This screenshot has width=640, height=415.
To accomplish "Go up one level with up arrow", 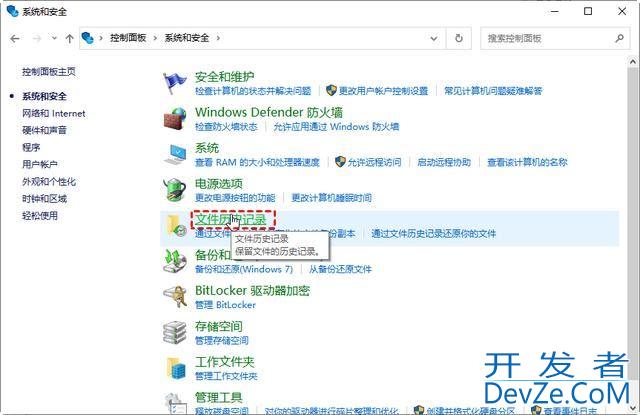I will pyautogui.click(x=69, y=38).
